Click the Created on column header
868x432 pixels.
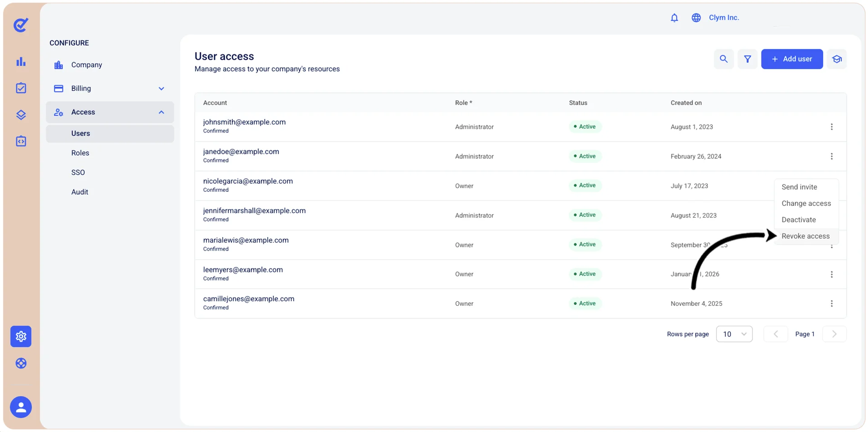(x=686, y=103)
